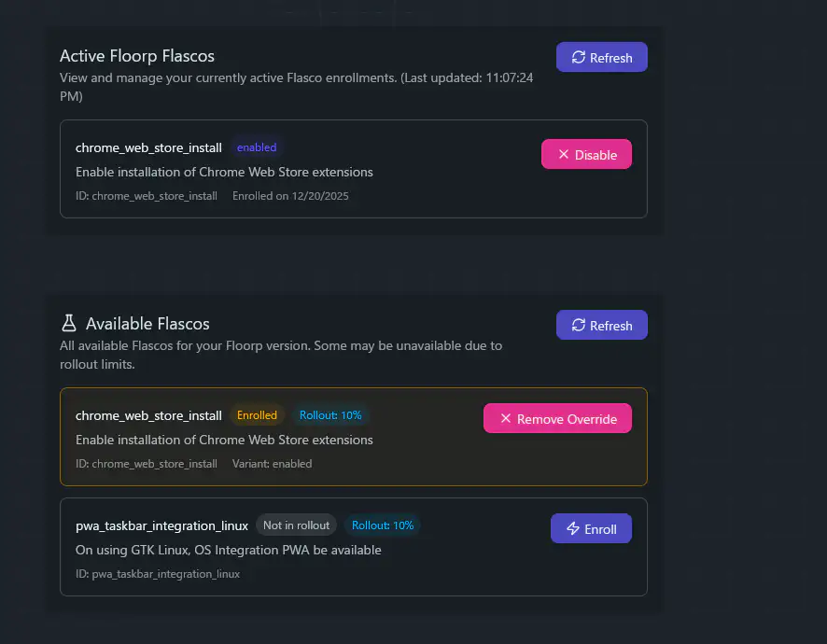
Task: Click the orange 'Enrolled' badge
Action: pyautogui.click(x=257, y=415)
